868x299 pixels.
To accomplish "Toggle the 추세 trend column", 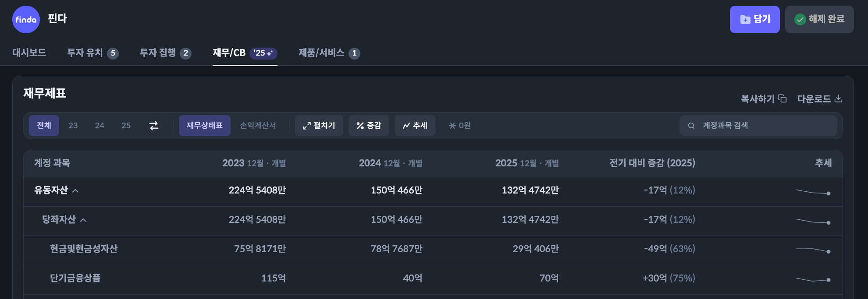I will 415,126.
